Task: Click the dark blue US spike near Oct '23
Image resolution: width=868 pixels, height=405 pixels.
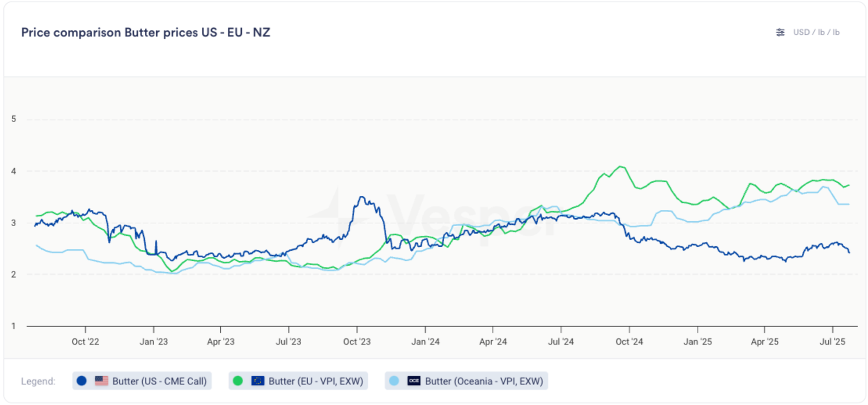Action: [x=362, y=197]
